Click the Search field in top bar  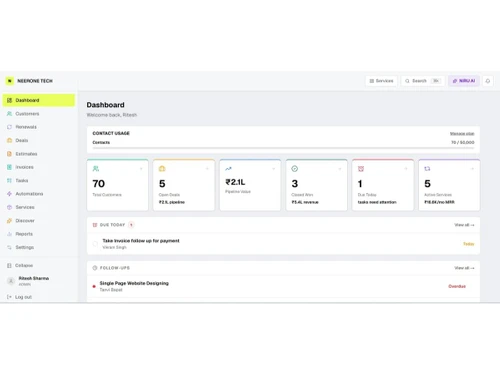click(x=423, y=81)
